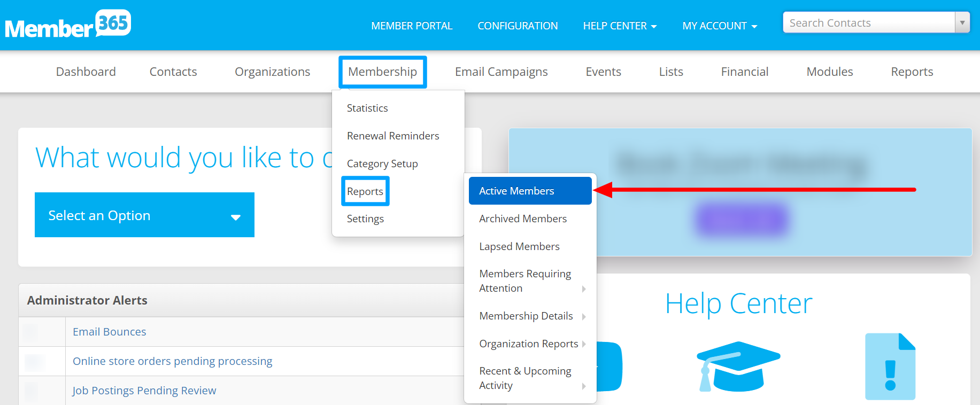Expand the MY ACCOUNT dropdown
The height and width of the screenshot is (405, 980).
(720, 26)
